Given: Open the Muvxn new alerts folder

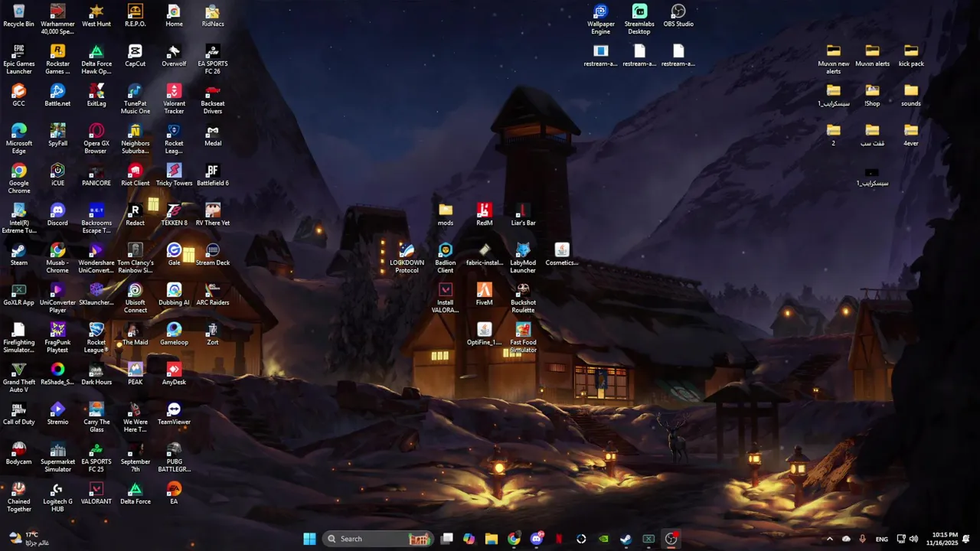Looking at the screenshot, I should click(834, 60).
